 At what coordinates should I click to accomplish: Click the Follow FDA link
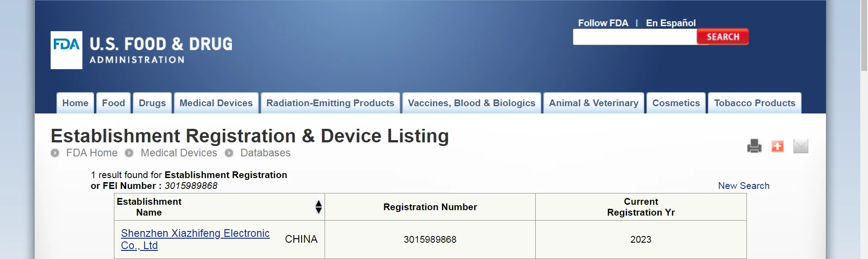tap(603, 23)
